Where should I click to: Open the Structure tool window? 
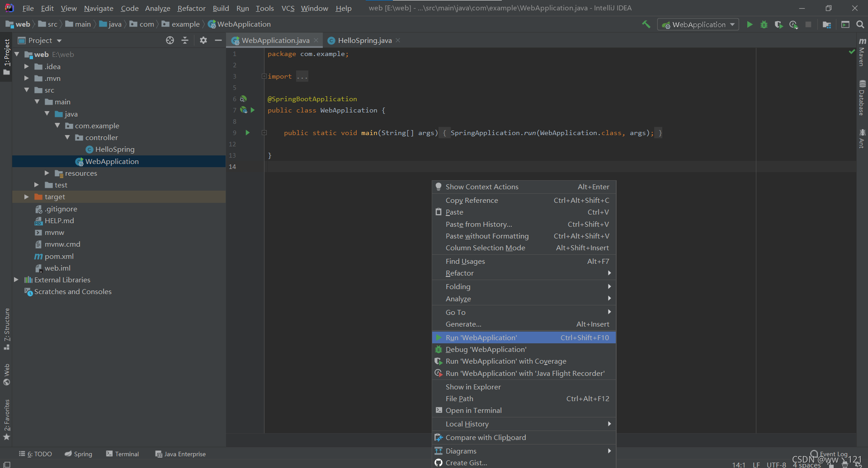coord(6,329)
